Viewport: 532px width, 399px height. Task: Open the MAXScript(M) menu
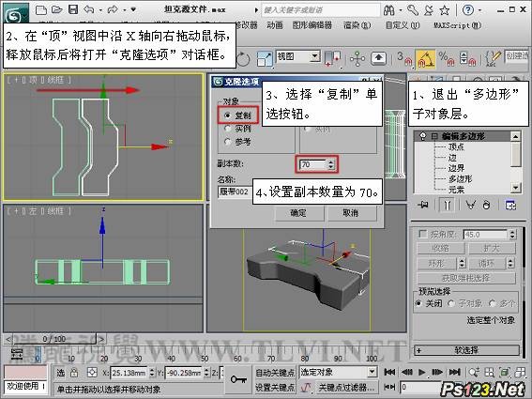[457, 25]
